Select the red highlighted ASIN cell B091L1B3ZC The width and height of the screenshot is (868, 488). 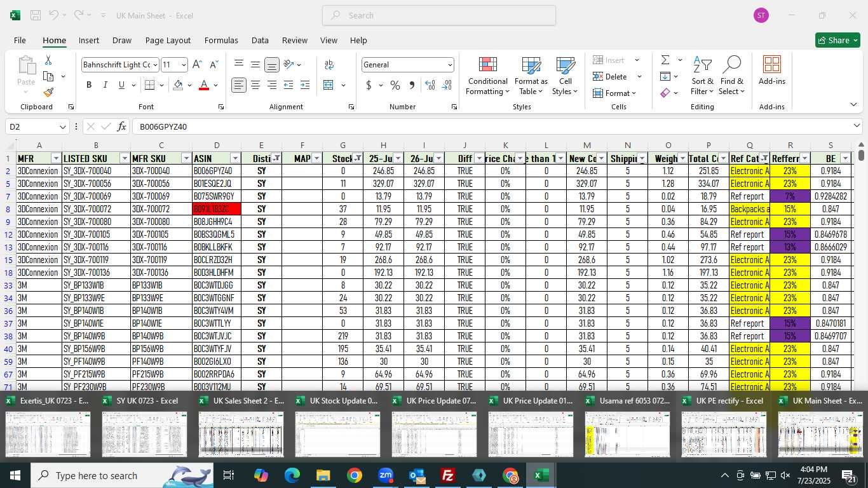(217, 209)
